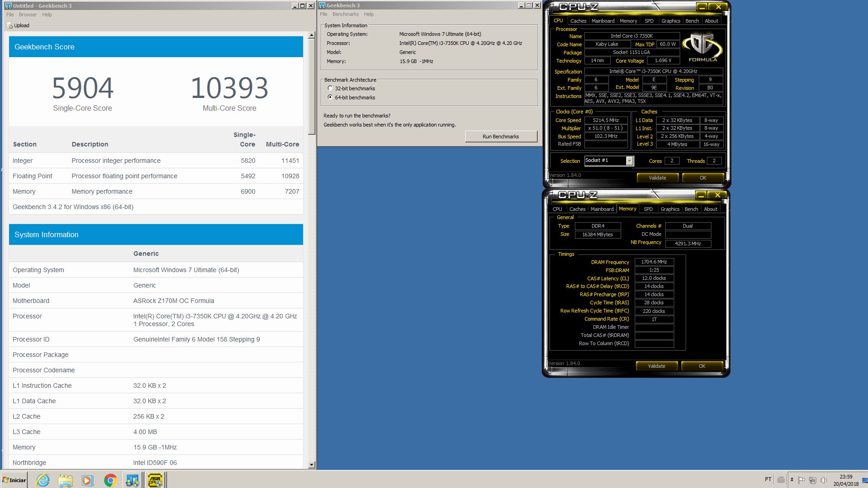The height and width of the screenshot is (488, 868).
Task: Click the Upload icon in Geekbench toolbar
Action: (10, 25)
